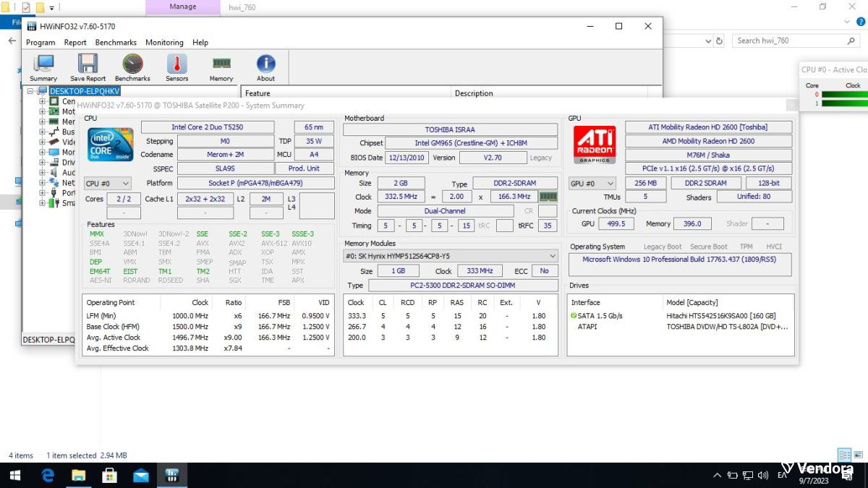Click the Microsoft Windows 10 Professional Build text

coord(679,260)
